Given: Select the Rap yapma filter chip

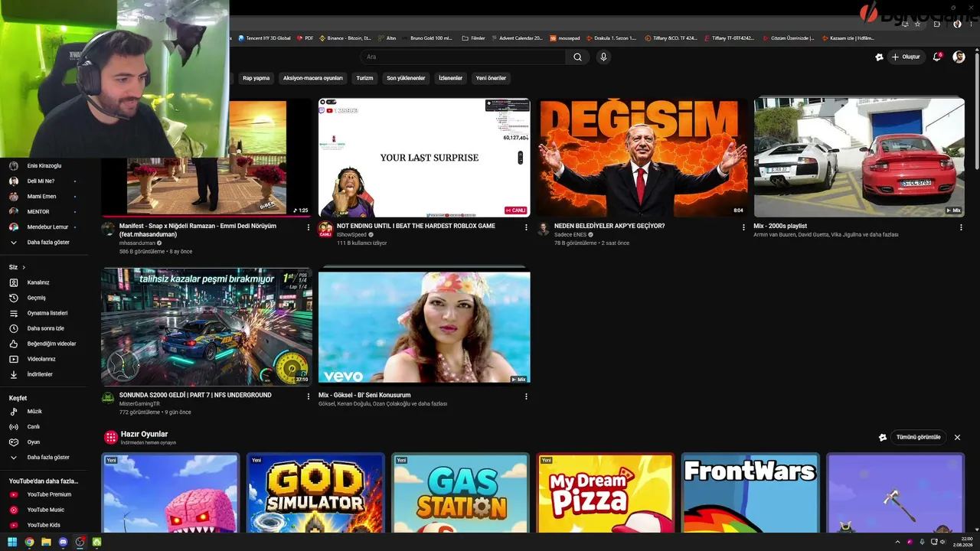Looking at the screenshot, I should click(x=256, y=78).
